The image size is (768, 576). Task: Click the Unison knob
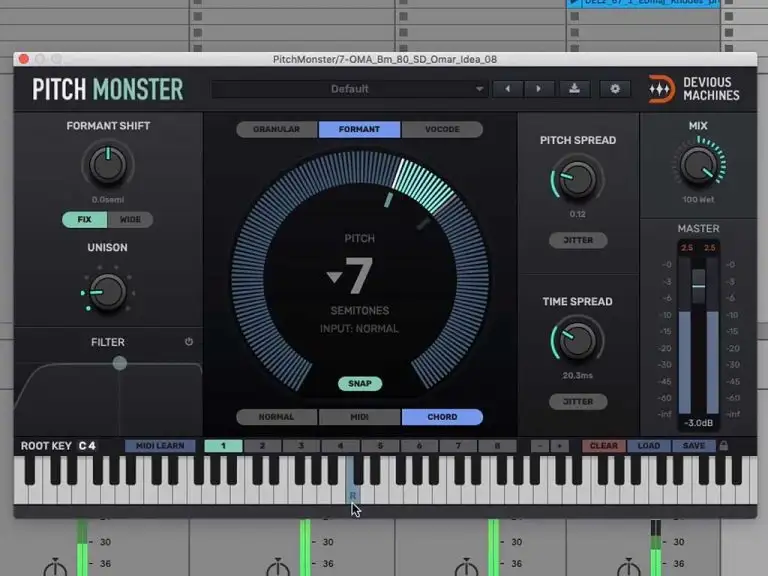[x=107, y=292]
